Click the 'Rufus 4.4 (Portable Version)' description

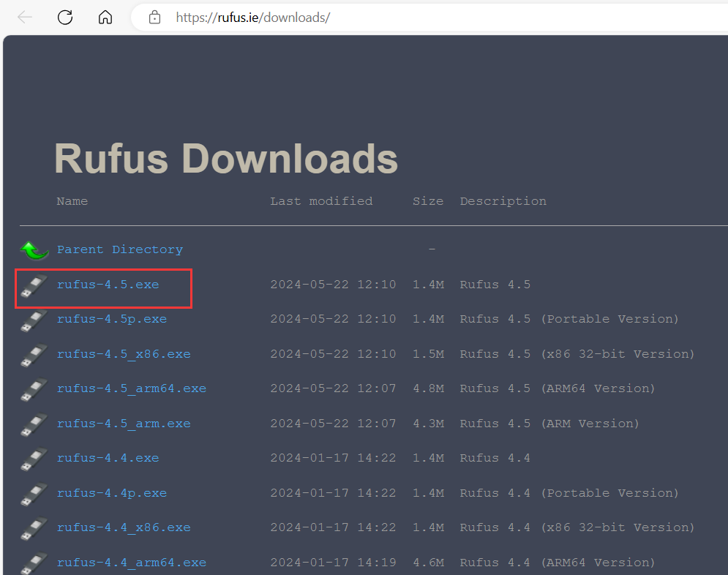point(569,493)
